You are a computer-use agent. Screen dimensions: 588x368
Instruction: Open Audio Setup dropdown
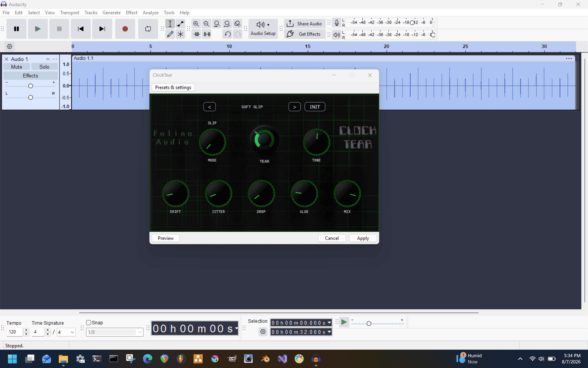(x=263, y=29)
